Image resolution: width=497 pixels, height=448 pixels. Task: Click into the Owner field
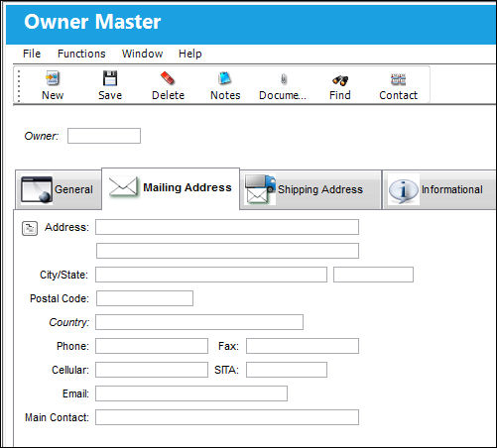point(104,136)
